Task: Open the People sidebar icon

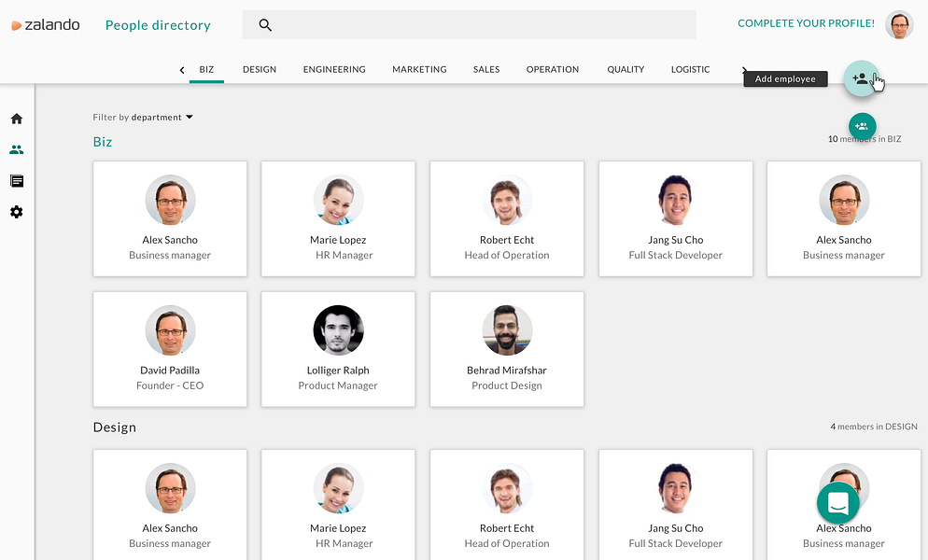Action: [17, 149]
